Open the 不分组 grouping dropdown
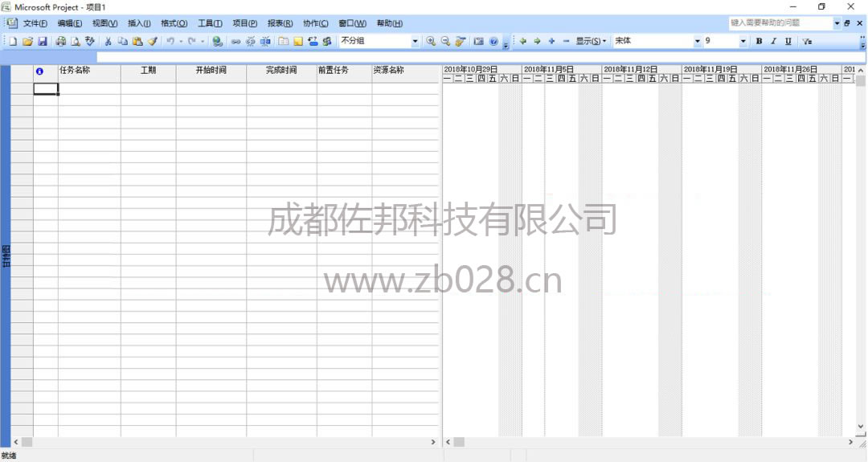The image size is (868, 462). [x=416, y=42]
